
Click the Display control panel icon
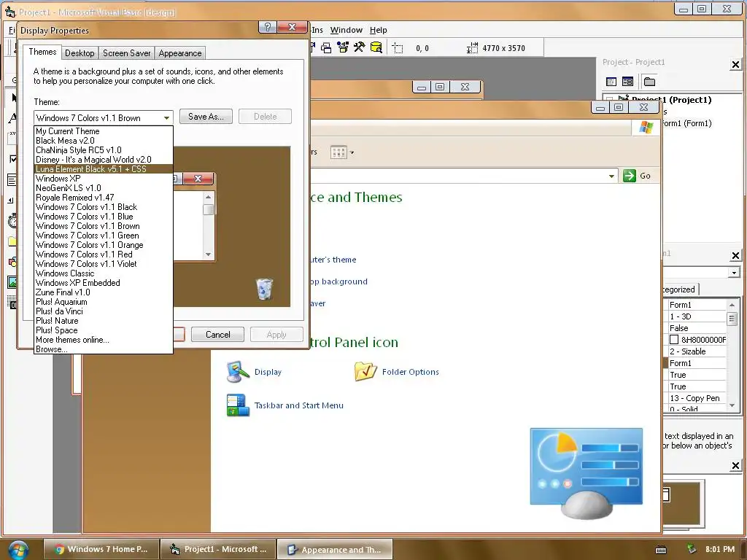click(238, 372)
